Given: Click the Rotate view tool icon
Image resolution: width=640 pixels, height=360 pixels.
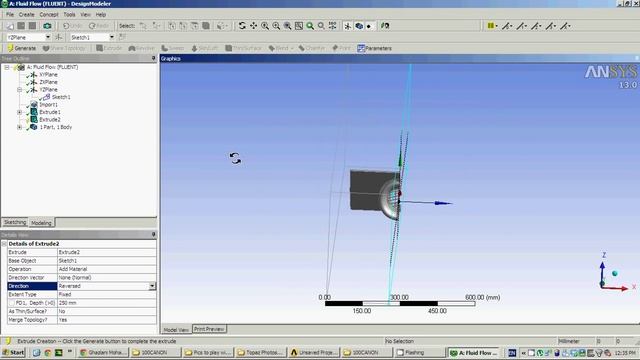Looking at the screenshot, I should (242, 26).
